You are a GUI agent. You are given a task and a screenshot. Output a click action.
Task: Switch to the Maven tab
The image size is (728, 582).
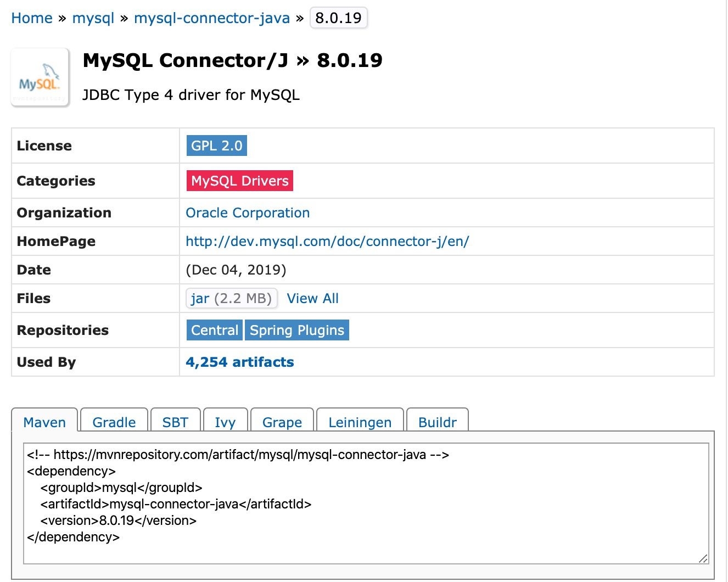point(44,421)
